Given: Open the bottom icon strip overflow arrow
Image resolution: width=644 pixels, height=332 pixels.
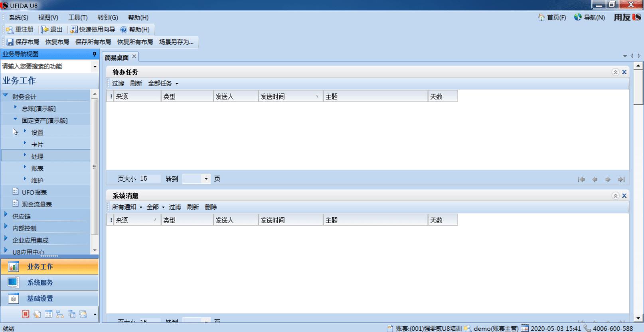Looking at the screenshot, I should [x=95, y=314].
